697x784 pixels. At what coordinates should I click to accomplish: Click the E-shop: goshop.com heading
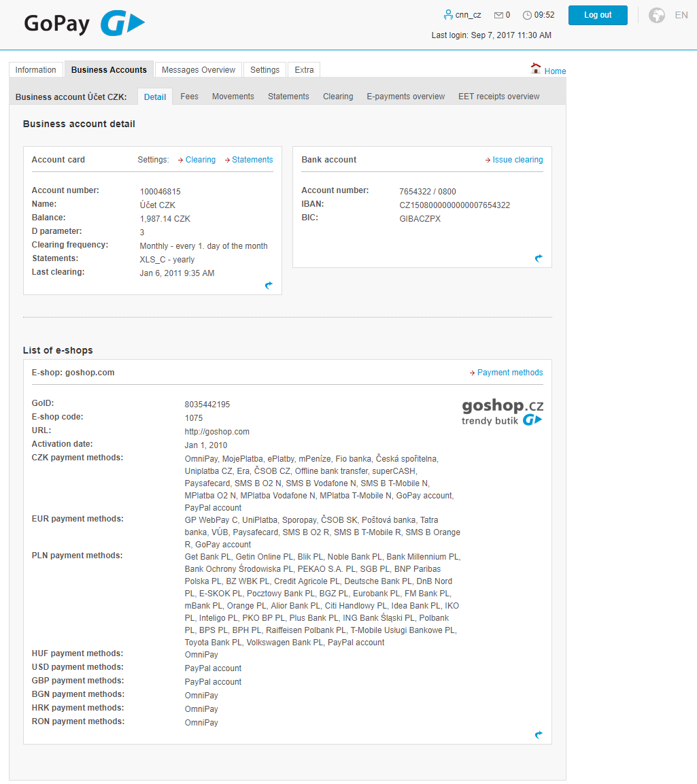pyautogui.click(x=73, y=373)
